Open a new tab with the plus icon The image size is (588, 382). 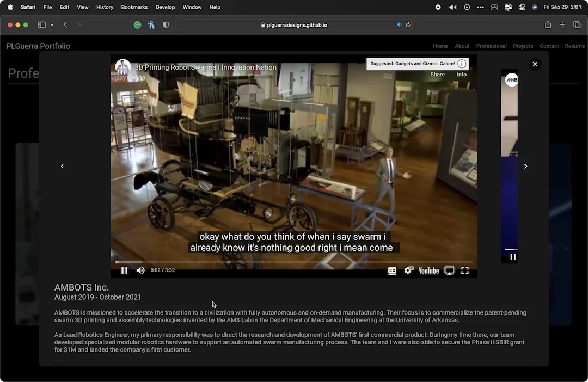pos(562,24)
